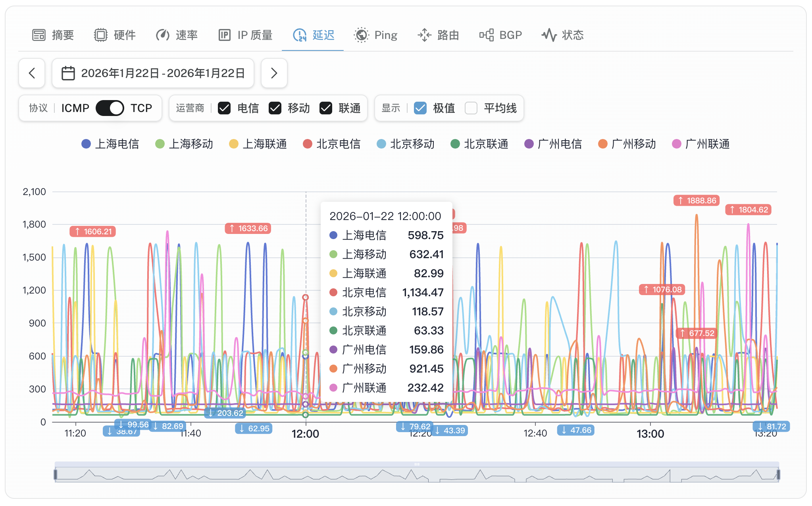Click the peak marker labeled 1888.86
This screenshot has width=812, height=506.
point(696,201)
